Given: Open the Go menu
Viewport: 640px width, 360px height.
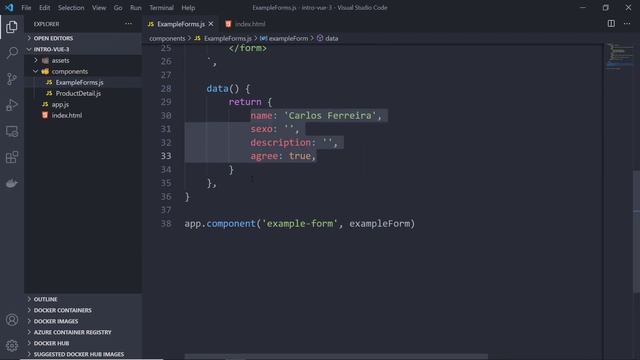Looking at the screenshot, I should pos(118,8).
